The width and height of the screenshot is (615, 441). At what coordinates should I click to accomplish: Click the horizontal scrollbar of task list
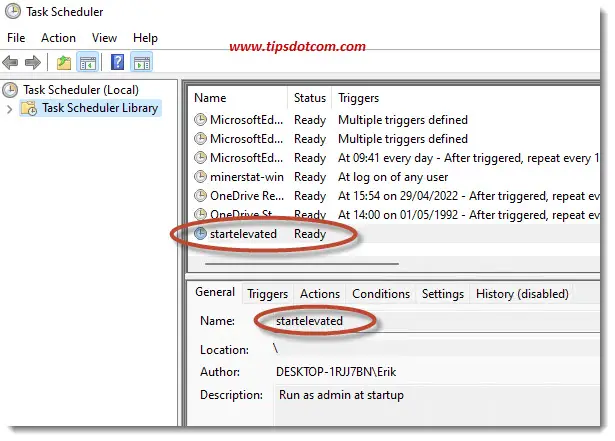click(302, 264)
